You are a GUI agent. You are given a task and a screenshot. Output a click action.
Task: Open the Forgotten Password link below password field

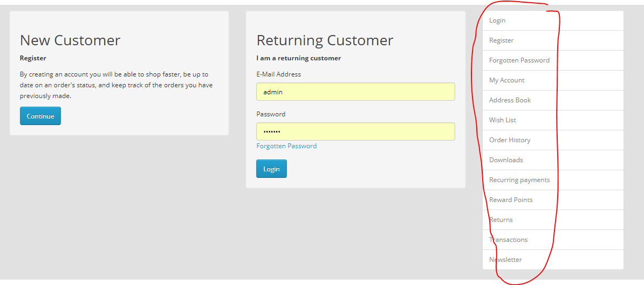tap(286, 146)
